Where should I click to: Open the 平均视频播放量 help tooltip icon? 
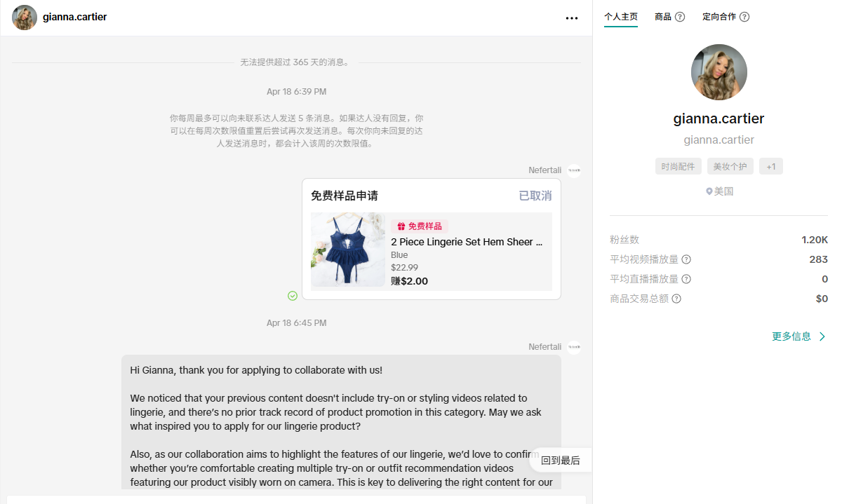686,259
